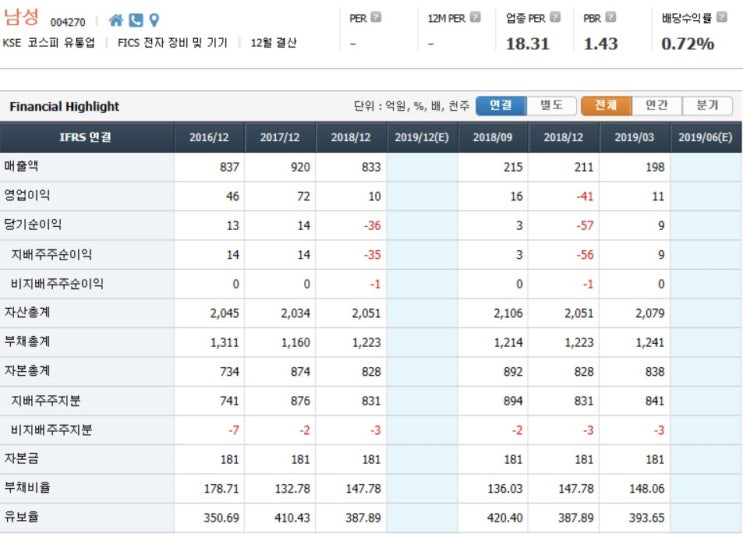This screenshot has height=534, width=743.
Task: Click the 지배주주지분 row label
Action: [x=45, y=401]
